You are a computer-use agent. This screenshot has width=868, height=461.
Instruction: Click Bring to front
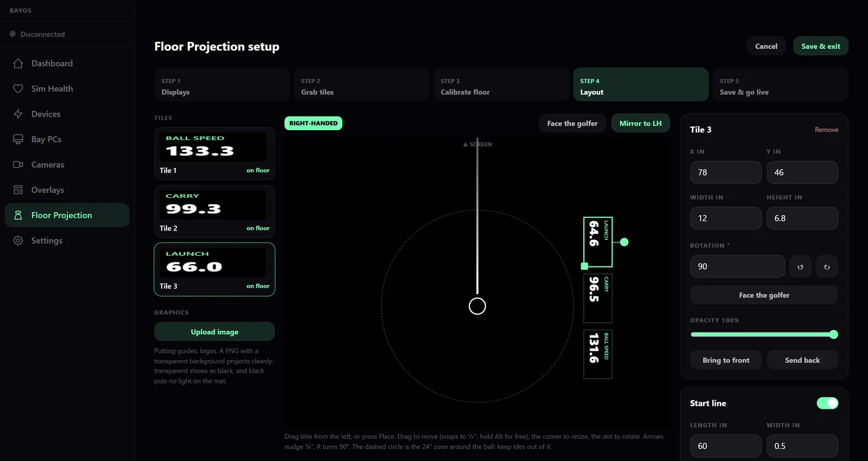point(726,360)
